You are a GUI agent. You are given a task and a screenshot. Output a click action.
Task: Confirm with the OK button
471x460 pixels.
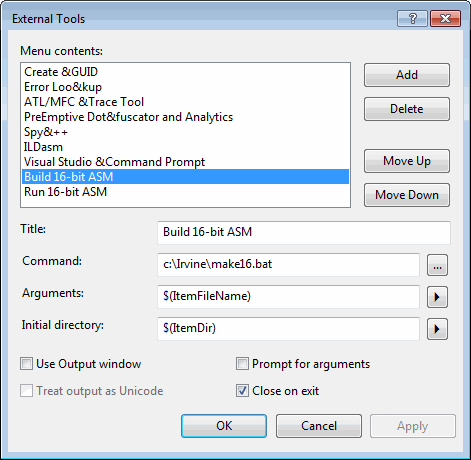pos(224,426)
